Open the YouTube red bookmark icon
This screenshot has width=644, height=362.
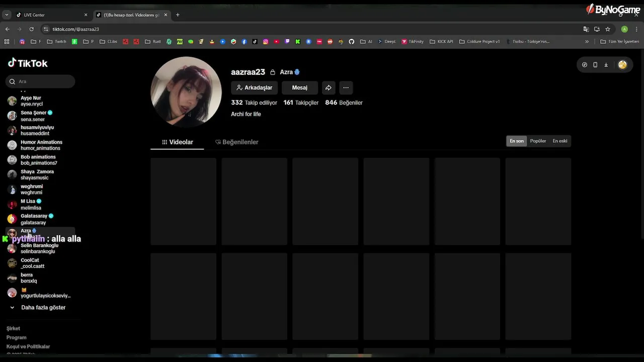(x=276, y=42)
